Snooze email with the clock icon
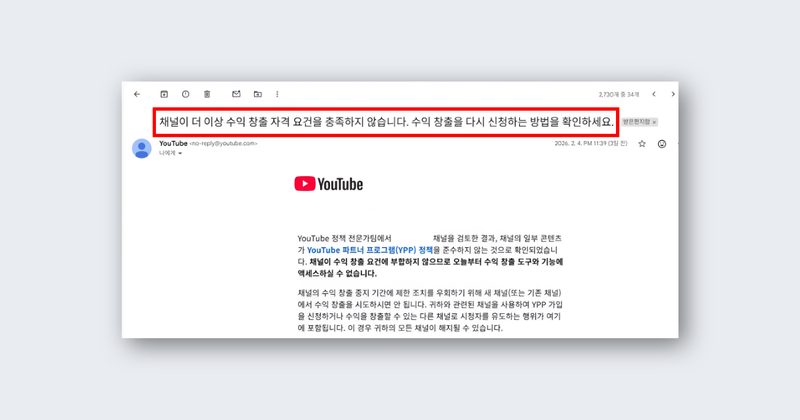Viewport: 800px width, 420px height. coord(185,94)
